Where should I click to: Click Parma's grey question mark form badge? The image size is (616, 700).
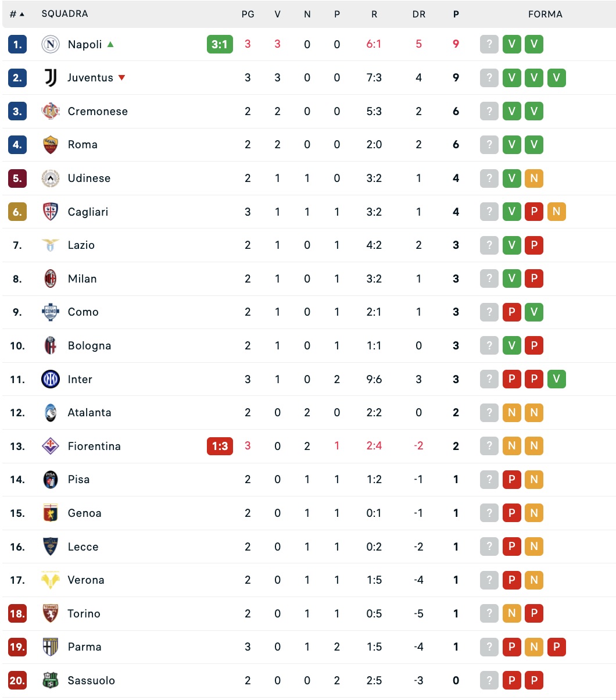tap(489, 647)
